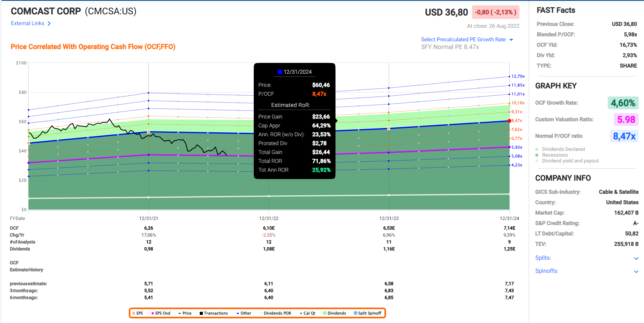The height and width of the screenshot is (323, 644).
Task: Click the Dividends Declared green dot
Action: coord(537,149)
